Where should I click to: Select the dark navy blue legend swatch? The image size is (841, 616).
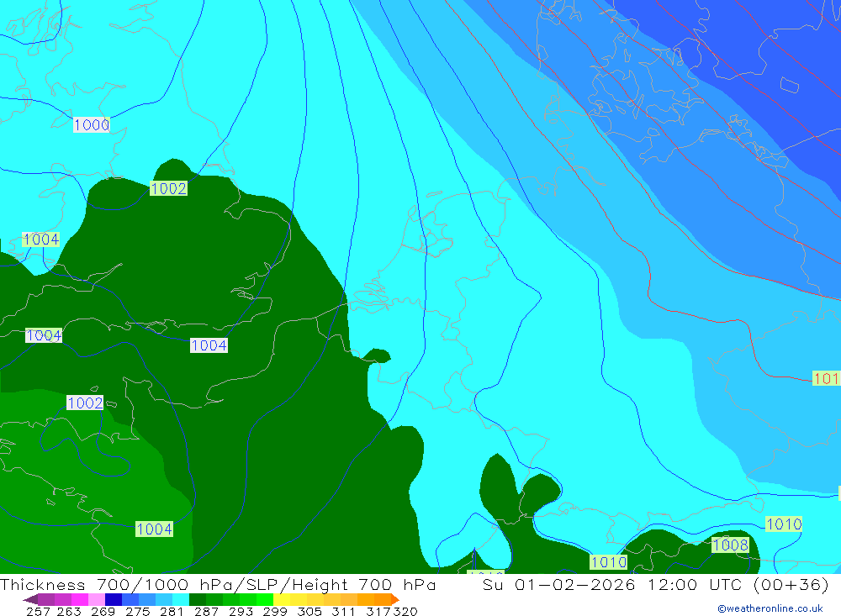pos(114,599)
